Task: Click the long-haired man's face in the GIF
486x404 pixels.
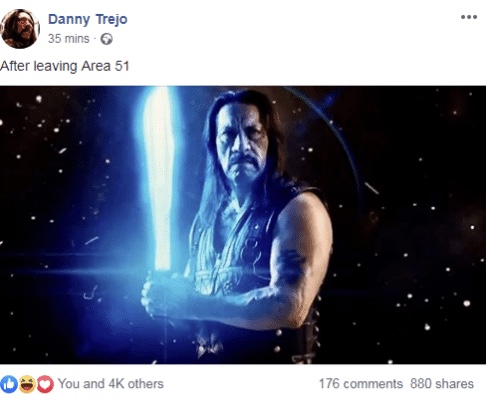Action: [241, 141]
